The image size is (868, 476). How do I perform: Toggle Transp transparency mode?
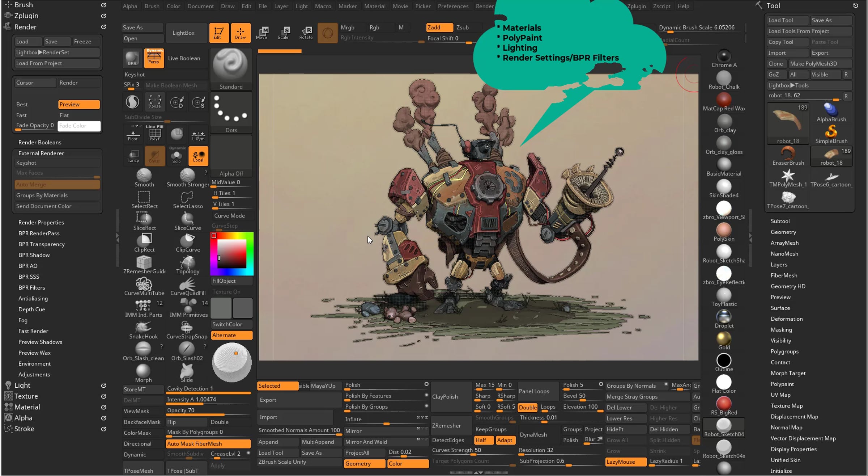(x=133, y=156)
